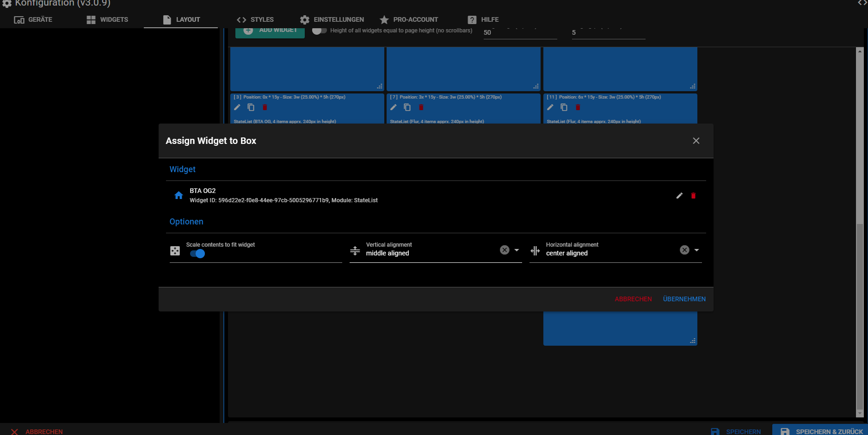Viewport: 868px width, 435px height.
Task: Expand the Horizontal alignment dropdown
Action: pyautogui.click(x=696, y=250)
